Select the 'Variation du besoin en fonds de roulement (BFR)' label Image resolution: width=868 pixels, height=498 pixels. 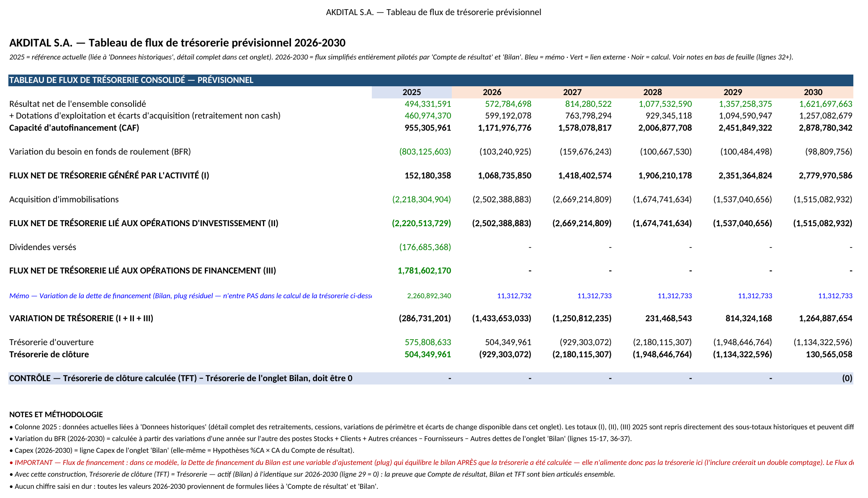[100, 152]
